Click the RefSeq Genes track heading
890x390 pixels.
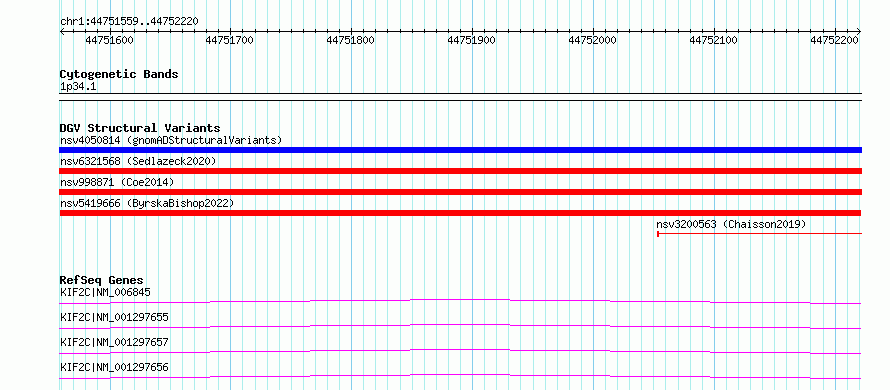point(102,280)
